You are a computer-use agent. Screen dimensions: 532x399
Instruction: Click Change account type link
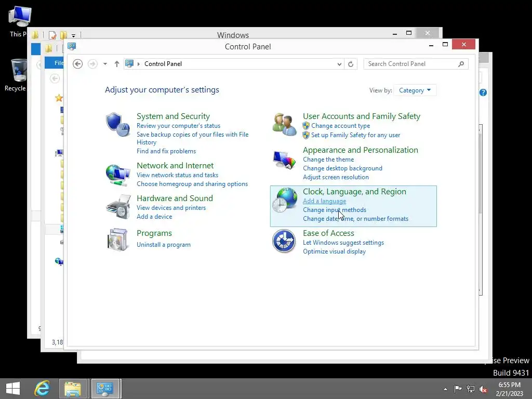coord(341,126)
